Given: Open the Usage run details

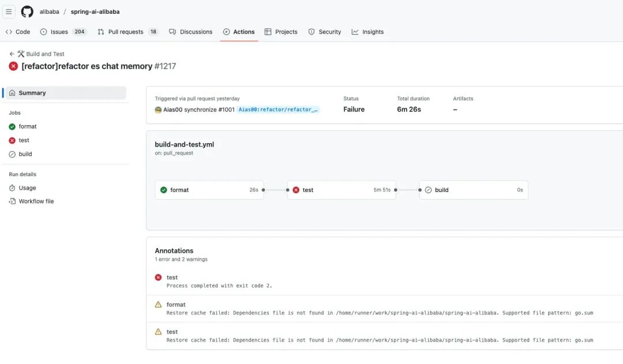Looking at the screenshot, I should [27, 187].
